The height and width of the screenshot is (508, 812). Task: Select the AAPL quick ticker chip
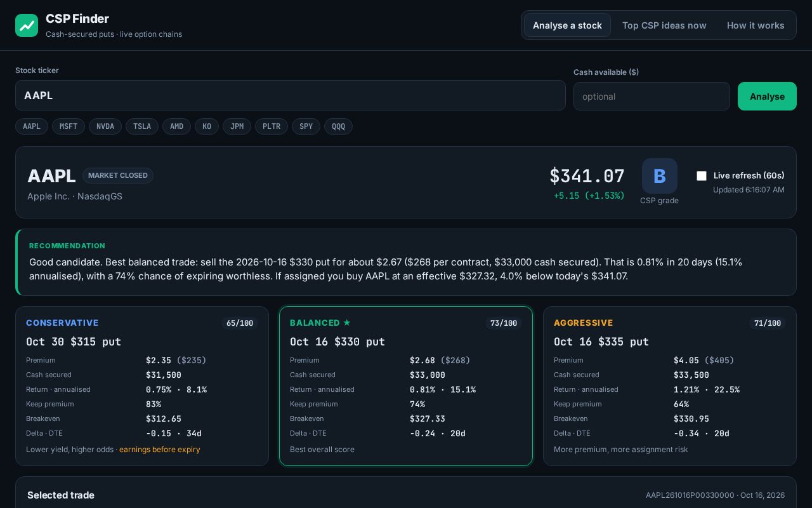point(32,126)
